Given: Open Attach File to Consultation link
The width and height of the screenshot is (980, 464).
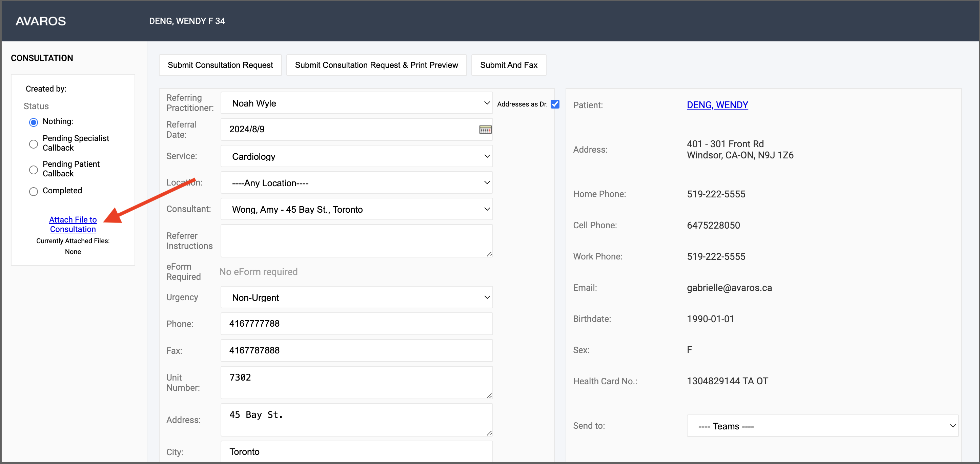Looking at the screenshot, I should (73, 224).
